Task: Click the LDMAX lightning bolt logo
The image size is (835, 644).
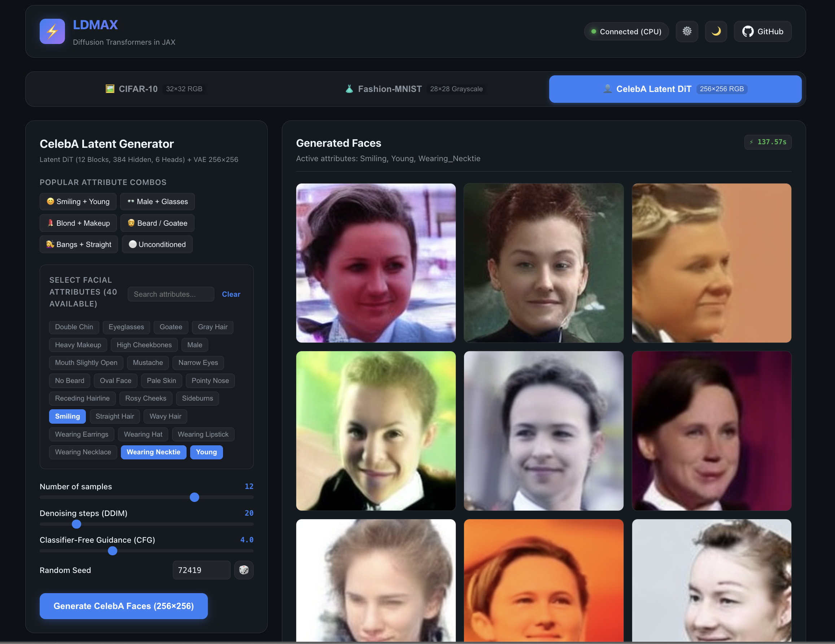Action: click(x=52, y=31)
